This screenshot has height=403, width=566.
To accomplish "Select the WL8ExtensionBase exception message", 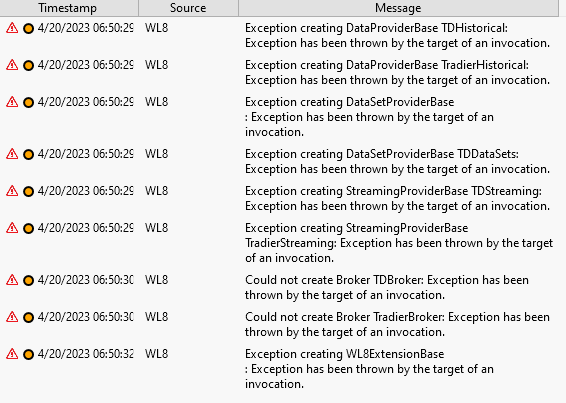I will pos(369,369).
